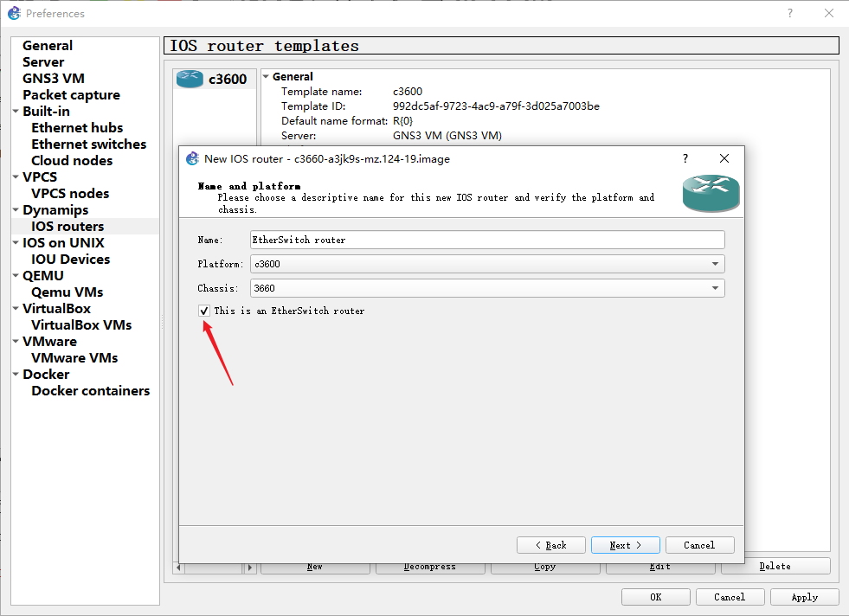This screenshot has width=849, height=616.
Task: Uncheck 'This is an EtherSwitch router'
Action: pos(204,311)
